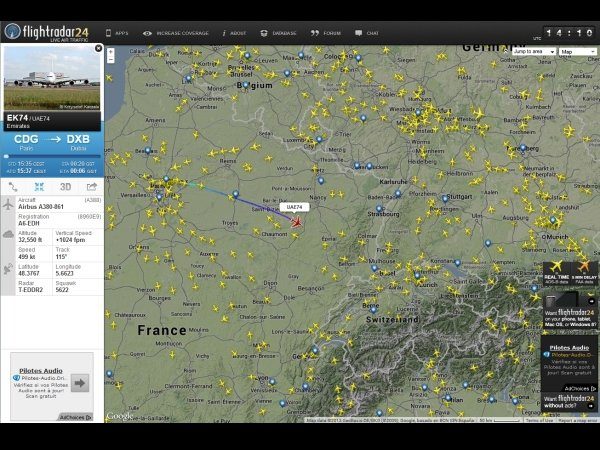Click the satellite dish icon beside Latitude
The image size is (600, 450).
8,269
